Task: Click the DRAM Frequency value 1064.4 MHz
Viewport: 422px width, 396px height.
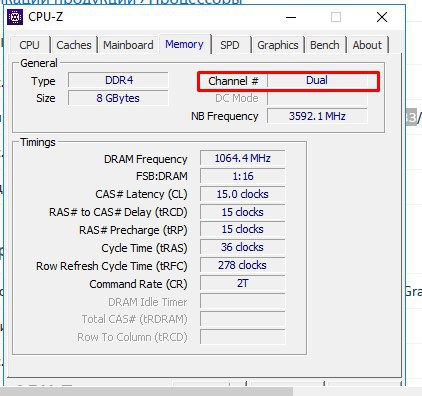Action: (242, 158)
